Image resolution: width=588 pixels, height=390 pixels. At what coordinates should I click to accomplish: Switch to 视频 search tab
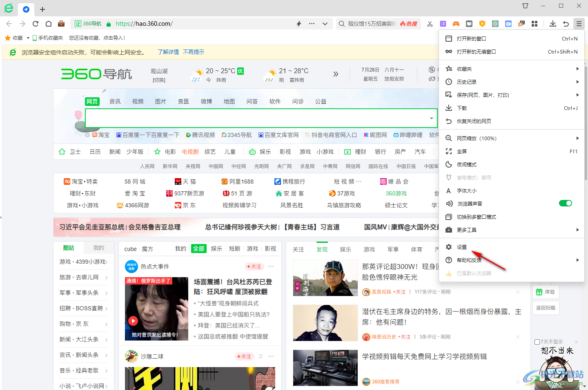point(138,101)
